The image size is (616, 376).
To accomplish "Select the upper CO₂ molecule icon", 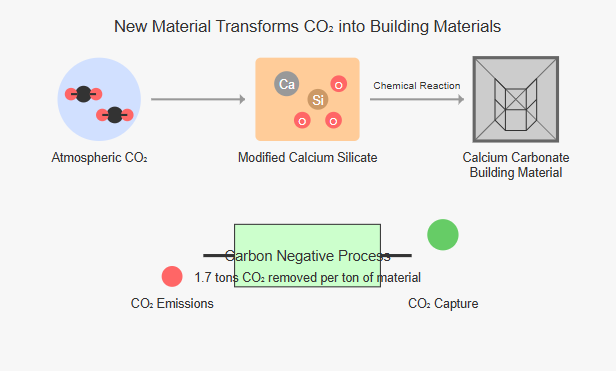I will (83, 94).
